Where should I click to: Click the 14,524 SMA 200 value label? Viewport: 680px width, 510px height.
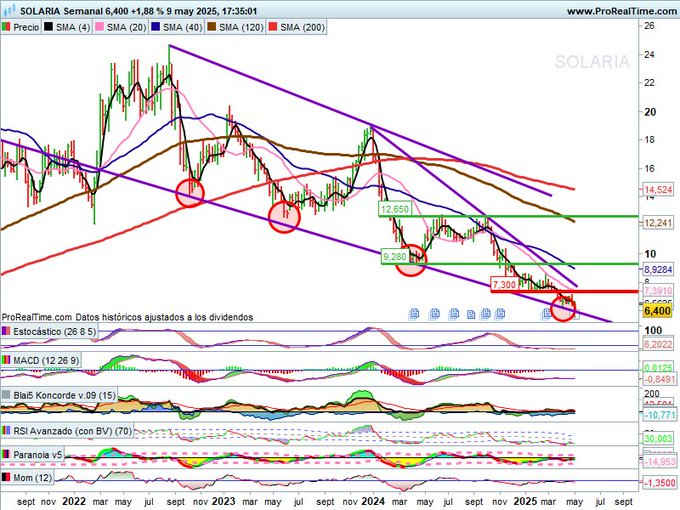658,190
